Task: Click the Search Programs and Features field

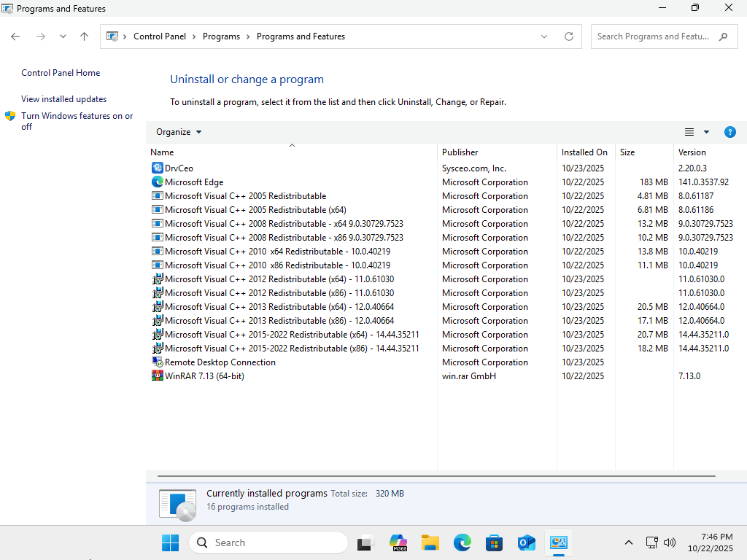Action: click(654, 36)
